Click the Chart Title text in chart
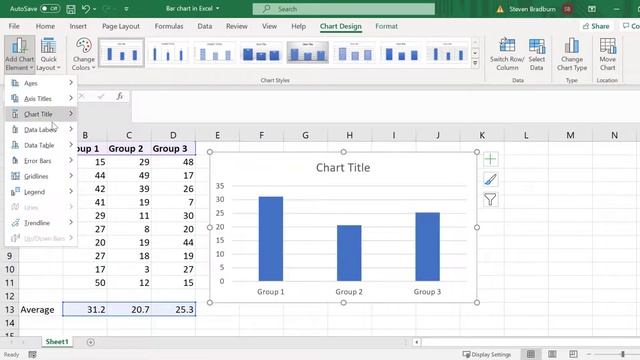Screen dimensions: 640x360 click(x=343, y=167)
